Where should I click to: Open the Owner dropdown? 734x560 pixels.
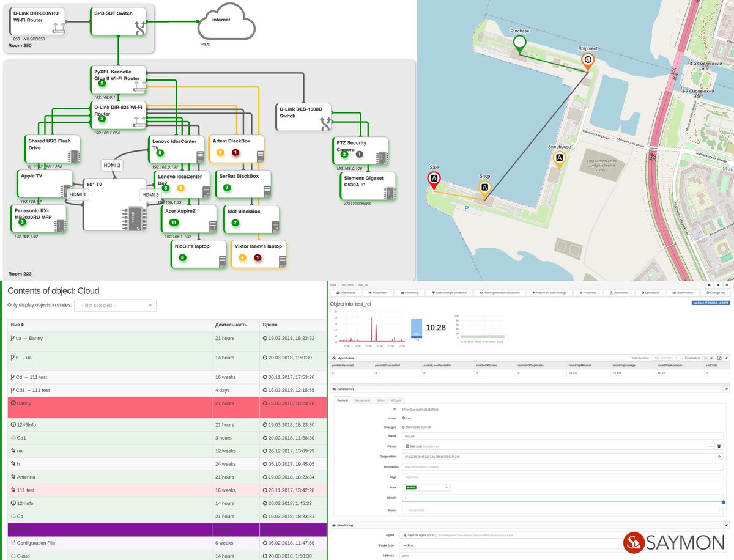(x=562, y=510)
